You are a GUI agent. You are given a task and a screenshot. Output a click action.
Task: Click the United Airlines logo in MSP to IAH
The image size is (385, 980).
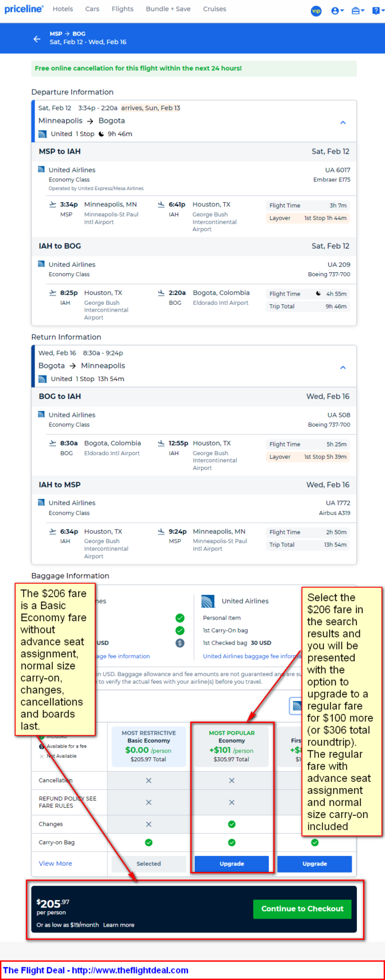(41, 170)
